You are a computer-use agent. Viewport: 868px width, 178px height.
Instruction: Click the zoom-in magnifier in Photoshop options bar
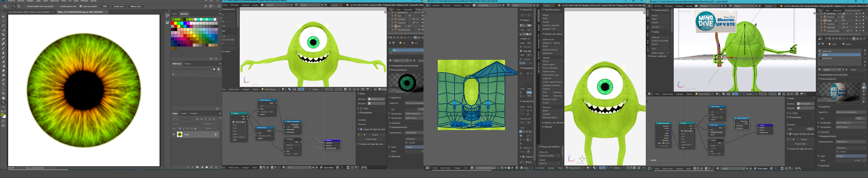(x=14, y=6)
